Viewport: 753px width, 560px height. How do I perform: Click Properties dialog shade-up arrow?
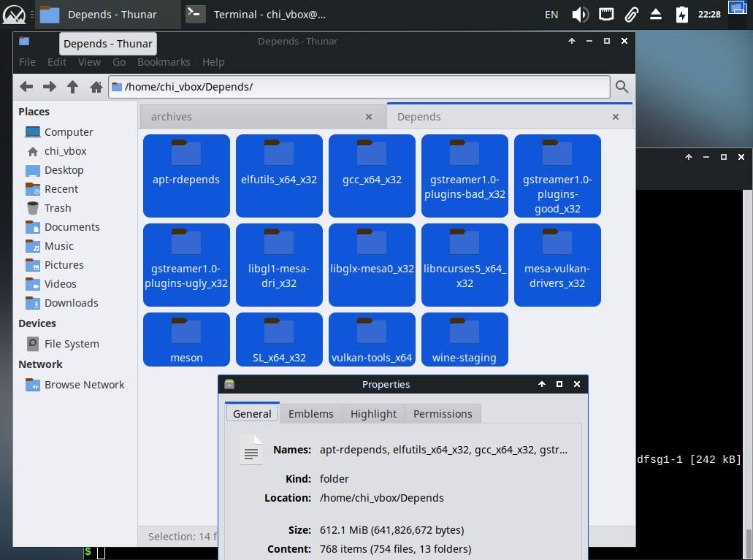click(x=542, y=384)
